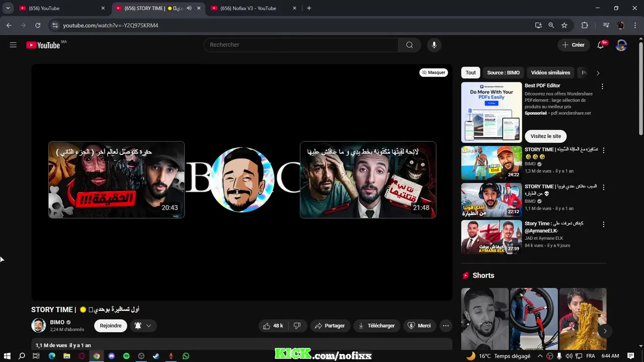Open Discord from the taskbar
The height and width of the screenshot is (362, 644).
click(x=111, y=356)
